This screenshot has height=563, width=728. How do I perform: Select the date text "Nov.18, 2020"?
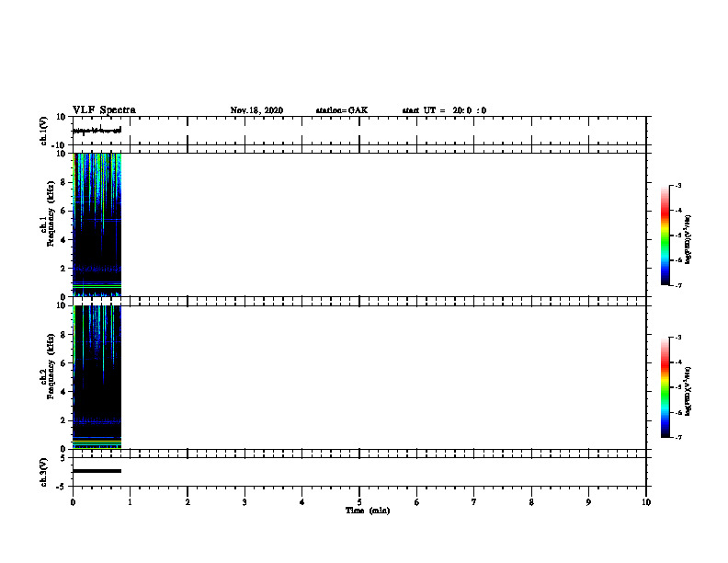[256, 110]
